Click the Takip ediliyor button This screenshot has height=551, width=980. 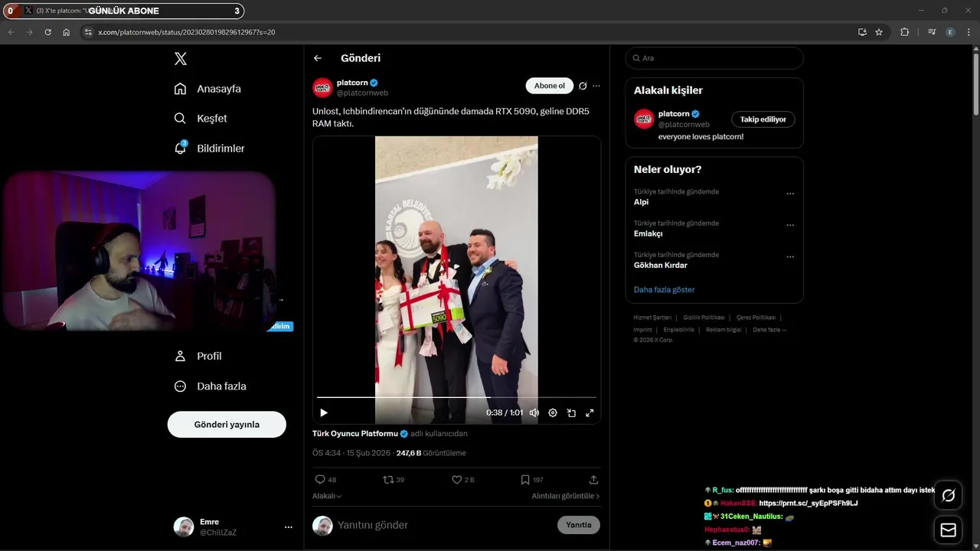763,119
